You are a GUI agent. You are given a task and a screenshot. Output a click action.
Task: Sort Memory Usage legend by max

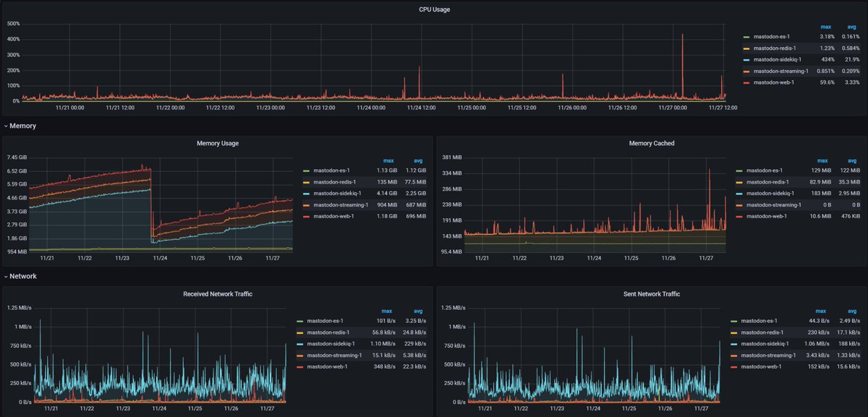(x=388, y=160)
